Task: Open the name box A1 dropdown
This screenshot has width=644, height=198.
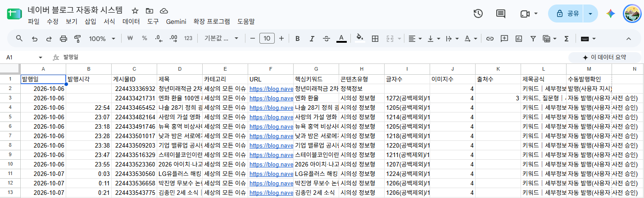Action: [x=41, y=58]
